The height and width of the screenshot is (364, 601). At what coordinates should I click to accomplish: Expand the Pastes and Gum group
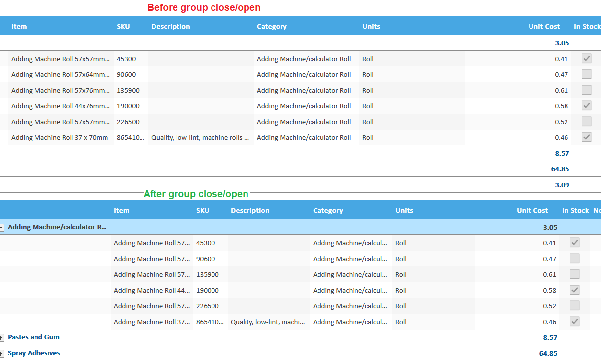pos(2,337)
